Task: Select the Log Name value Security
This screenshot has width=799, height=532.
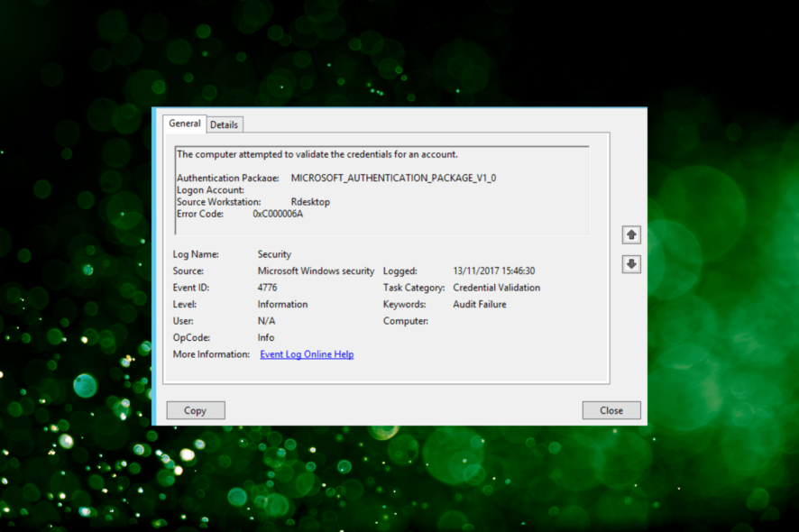Action: [274, 253]
